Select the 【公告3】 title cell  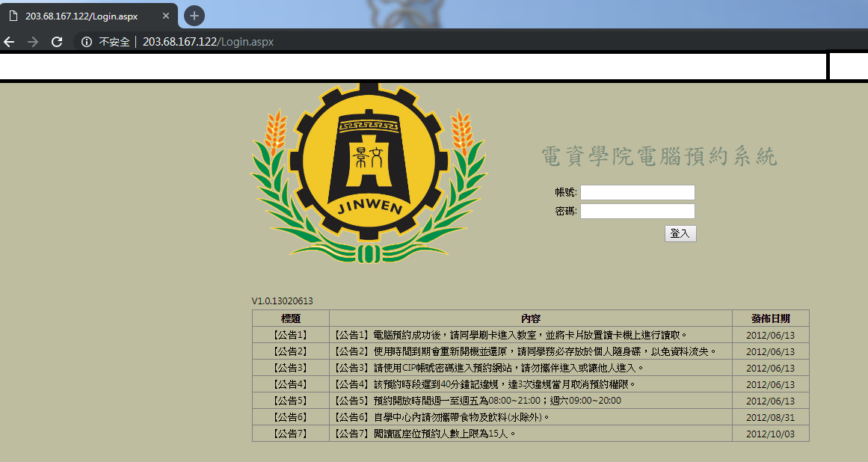click(291, 367)
